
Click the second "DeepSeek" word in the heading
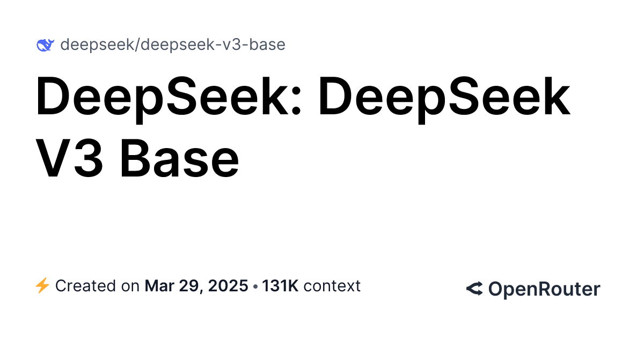444,98
